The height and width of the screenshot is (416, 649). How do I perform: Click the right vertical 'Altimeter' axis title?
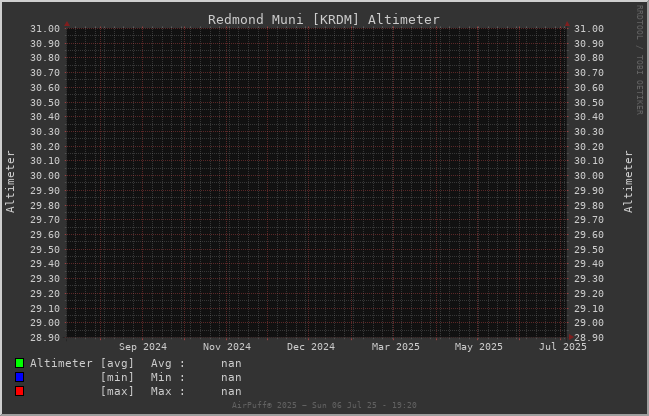(628, 182)
